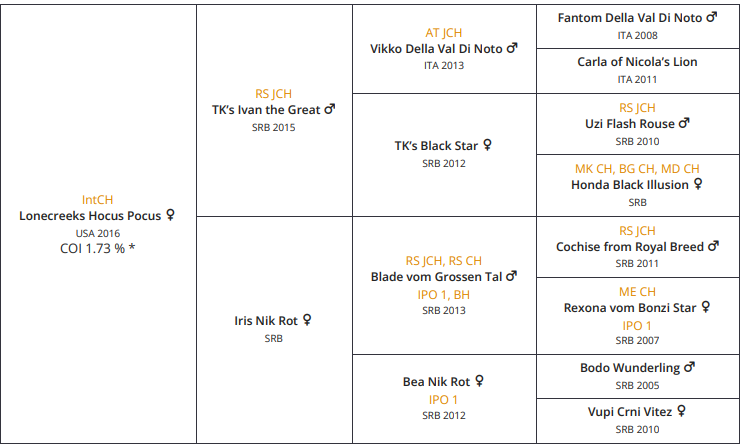Click the COI 1.73 % value
The image size is (746, 448).
point(97,248)
